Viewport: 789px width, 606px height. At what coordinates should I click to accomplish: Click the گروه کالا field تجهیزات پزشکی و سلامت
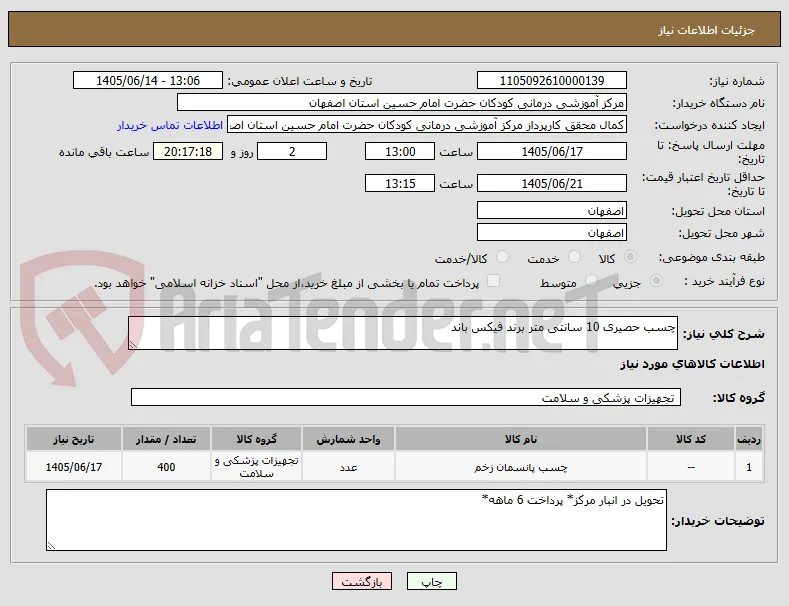[406, 397]
